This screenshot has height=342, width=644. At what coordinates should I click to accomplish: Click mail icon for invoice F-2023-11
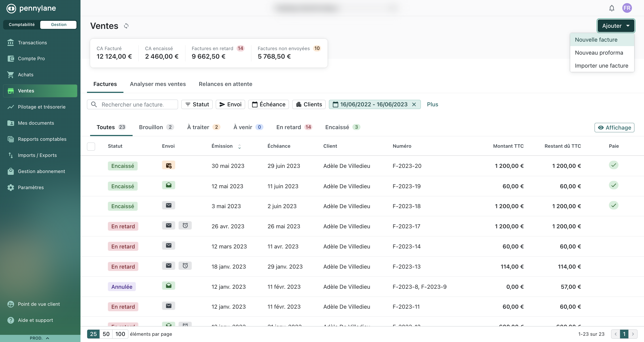pyautogui.click(x=169, y=306)
